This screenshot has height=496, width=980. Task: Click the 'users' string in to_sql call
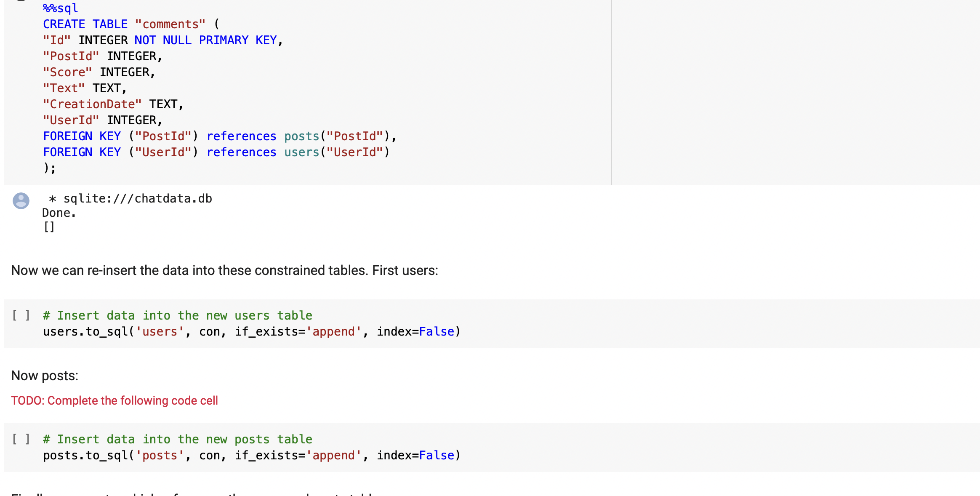click(160, 332)
